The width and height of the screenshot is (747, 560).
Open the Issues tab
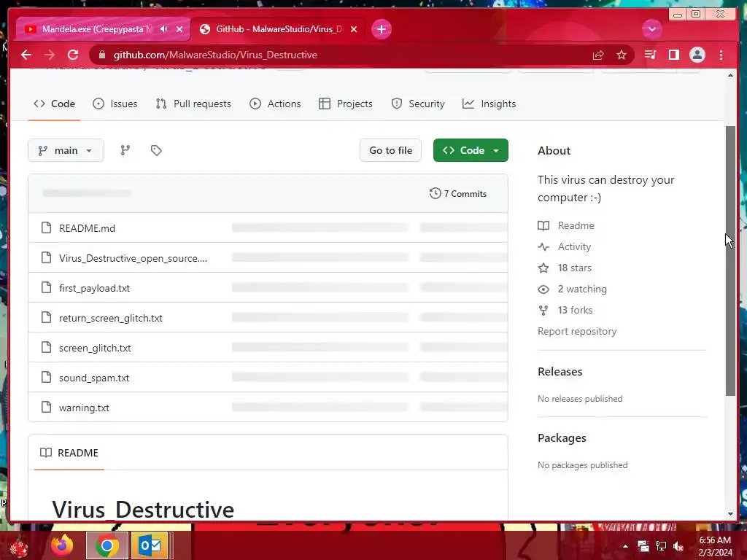pyautogui.click(x=115, y=104)
